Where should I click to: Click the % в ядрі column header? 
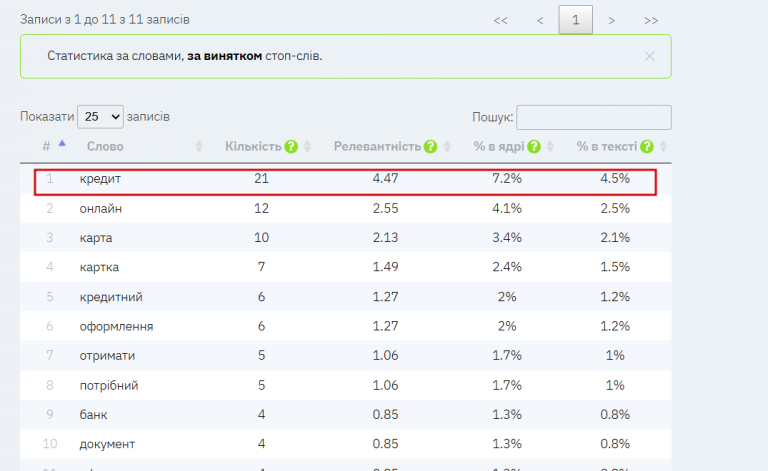pos(499,146)
